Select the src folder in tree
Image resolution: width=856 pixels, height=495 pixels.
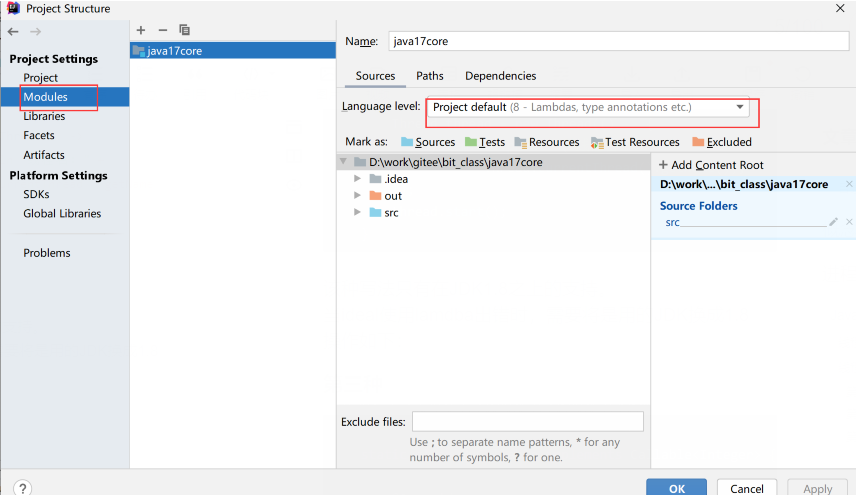(494, 213)
